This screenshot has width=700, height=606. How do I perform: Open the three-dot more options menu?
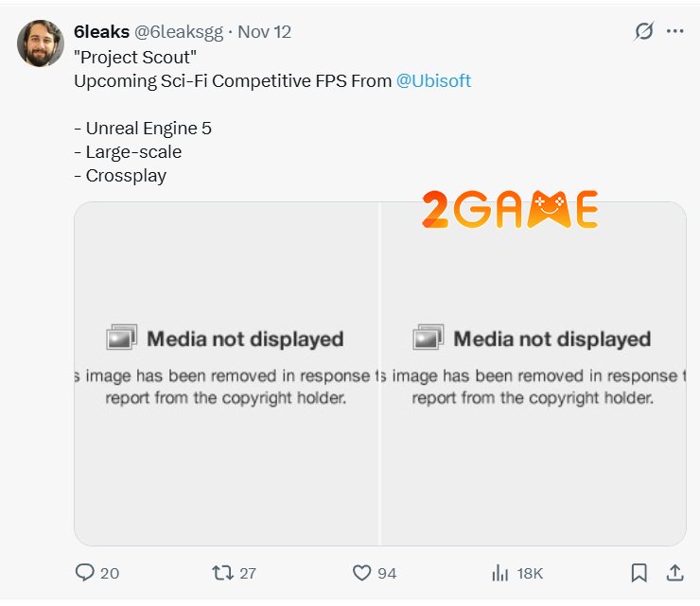coord(674,31)
